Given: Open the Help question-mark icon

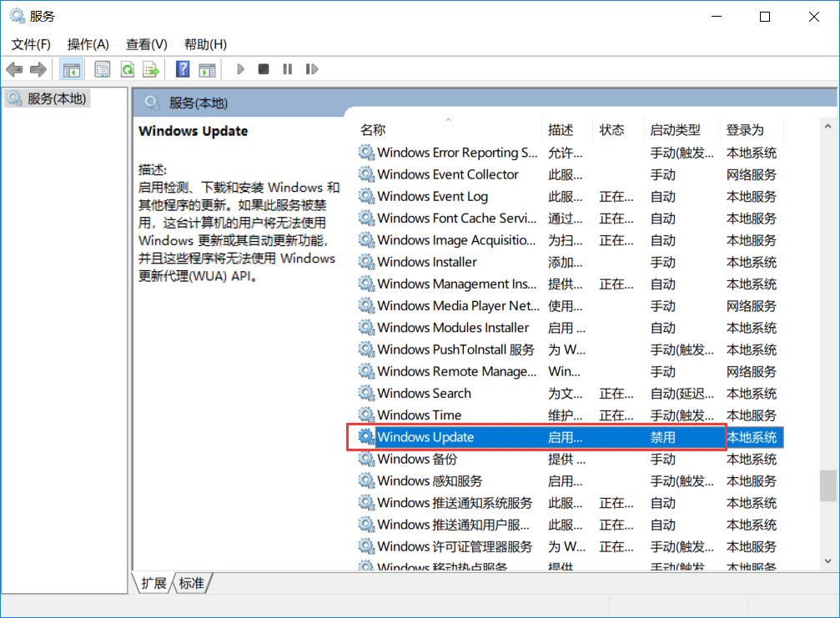Looking at the screenshot, I should 183,69.
